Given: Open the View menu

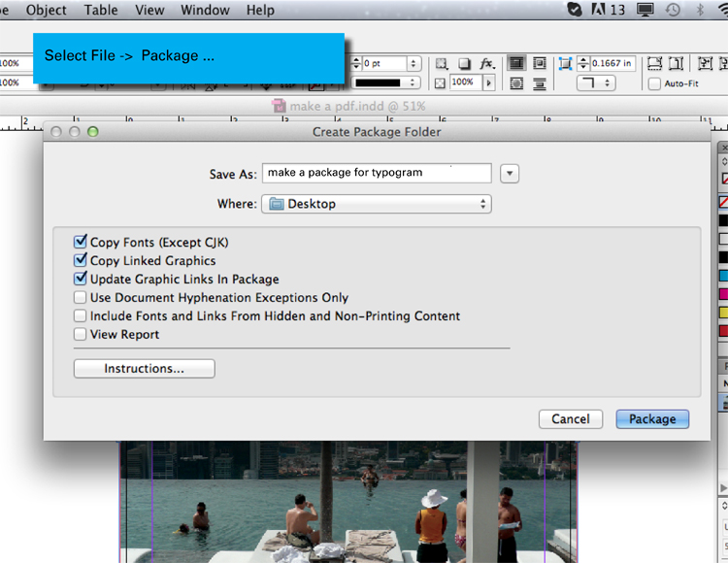Looking at the screenshot, I should [149, 10].
